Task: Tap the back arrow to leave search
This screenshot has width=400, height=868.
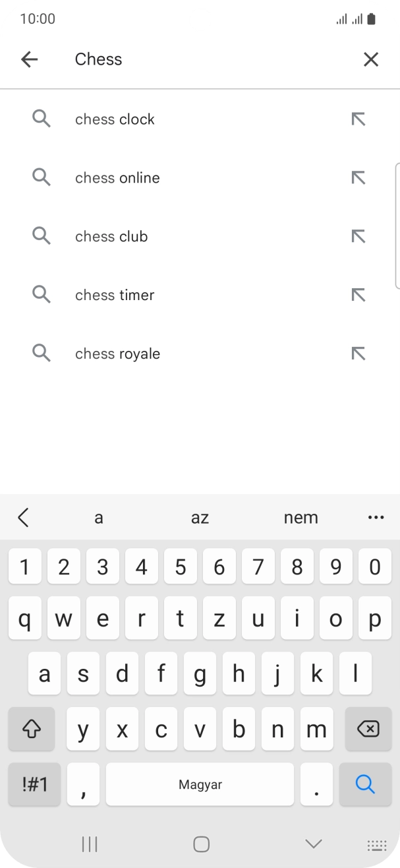Action: pyautogui.click(x=29, y=59)
